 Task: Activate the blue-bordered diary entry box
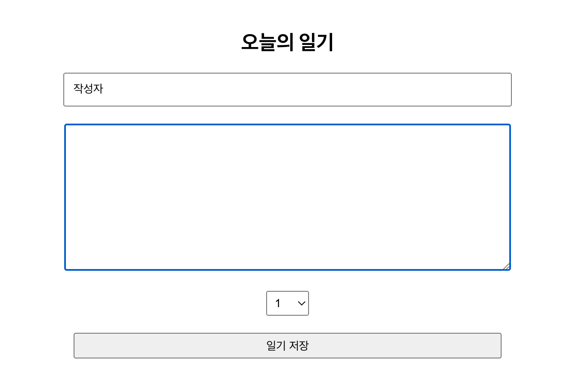click(287, 197)
